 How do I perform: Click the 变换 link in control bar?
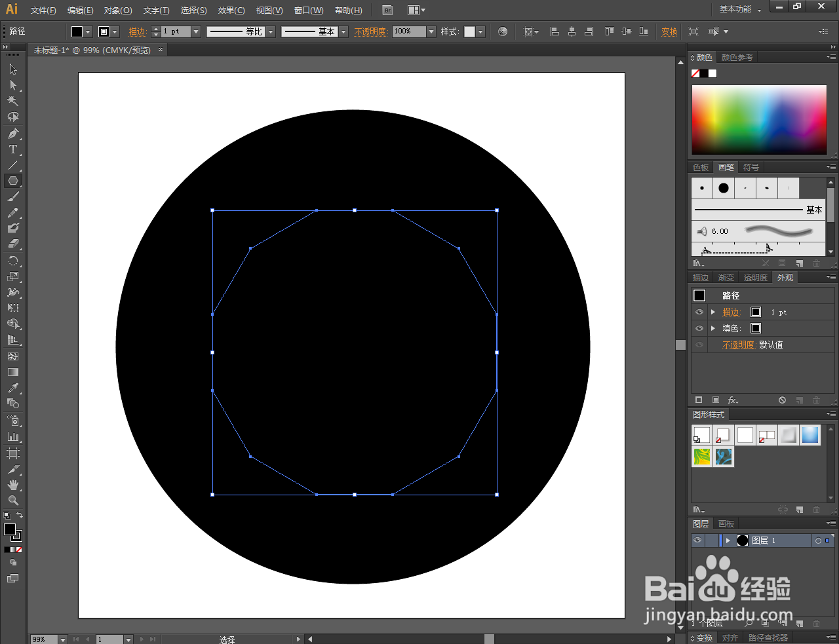[669, 31]
